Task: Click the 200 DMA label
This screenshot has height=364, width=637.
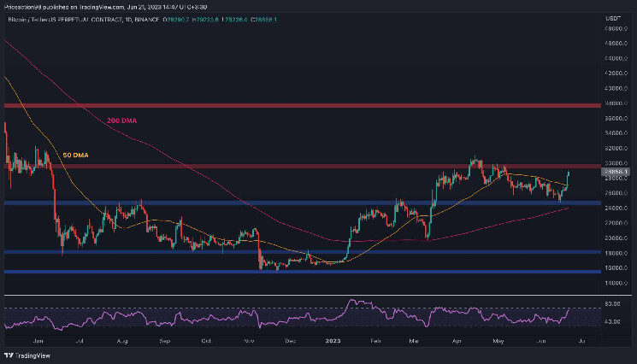Action: click(122, 120)
